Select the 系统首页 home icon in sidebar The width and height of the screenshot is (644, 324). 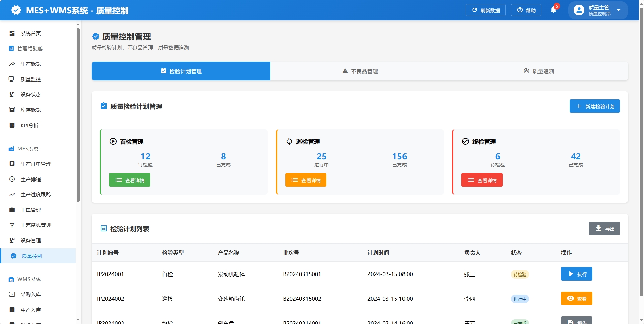[x=12, y=33]
